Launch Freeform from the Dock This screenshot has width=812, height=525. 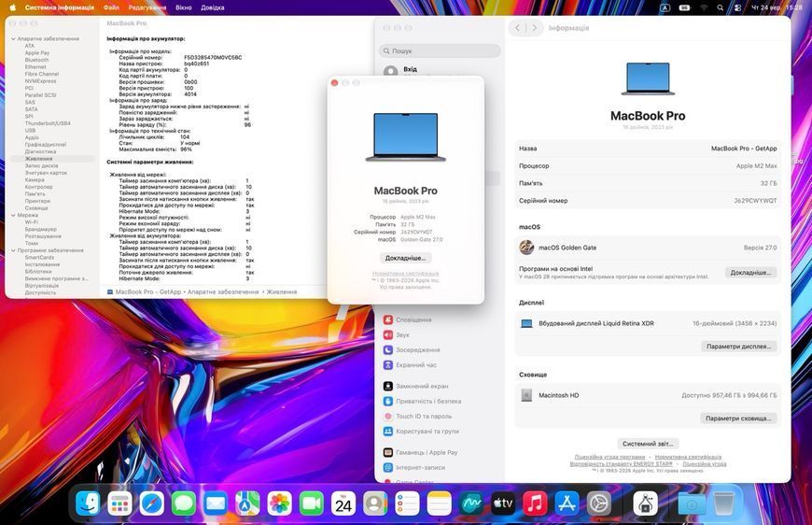point(471,504)
